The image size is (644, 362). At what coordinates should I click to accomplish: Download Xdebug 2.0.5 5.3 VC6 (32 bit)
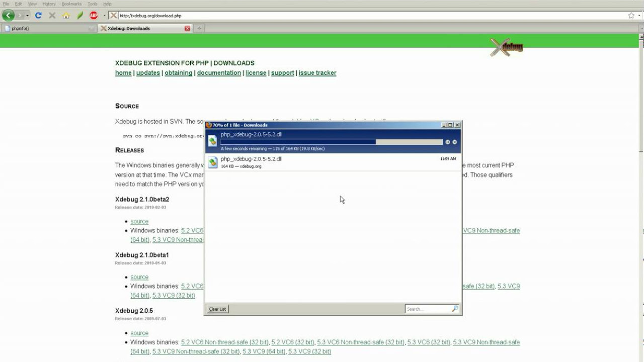click(429, 342)
